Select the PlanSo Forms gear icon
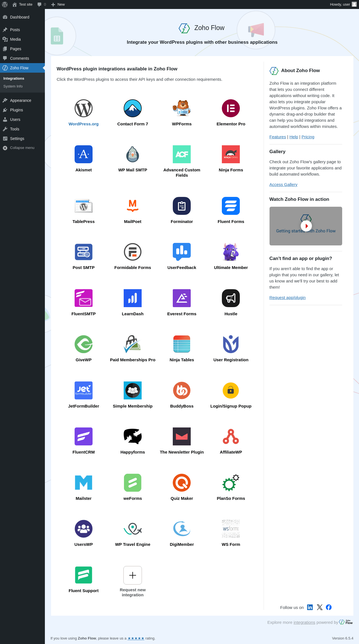359x644 pixels. pos(231,483)
